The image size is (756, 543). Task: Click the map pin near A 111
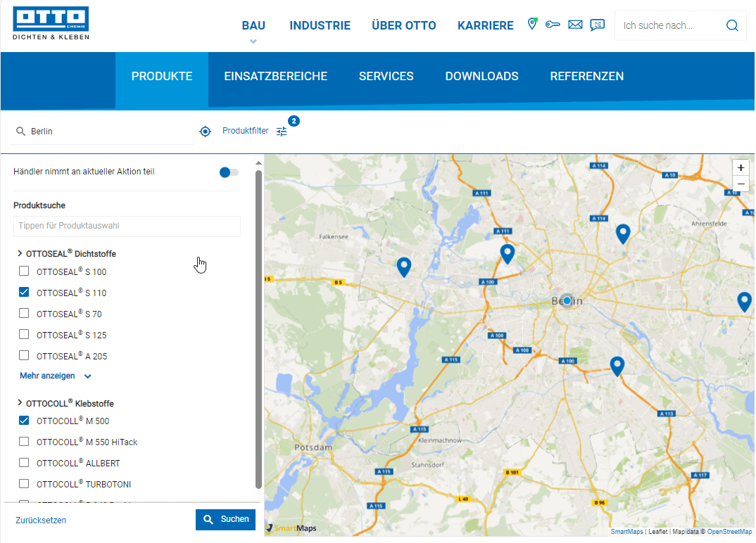508,253
